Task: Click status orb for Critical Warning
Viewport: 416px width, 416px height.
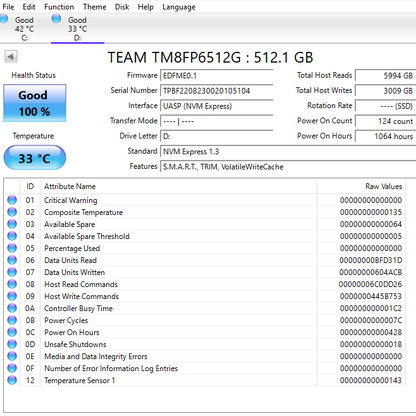Action: [12, 200]
